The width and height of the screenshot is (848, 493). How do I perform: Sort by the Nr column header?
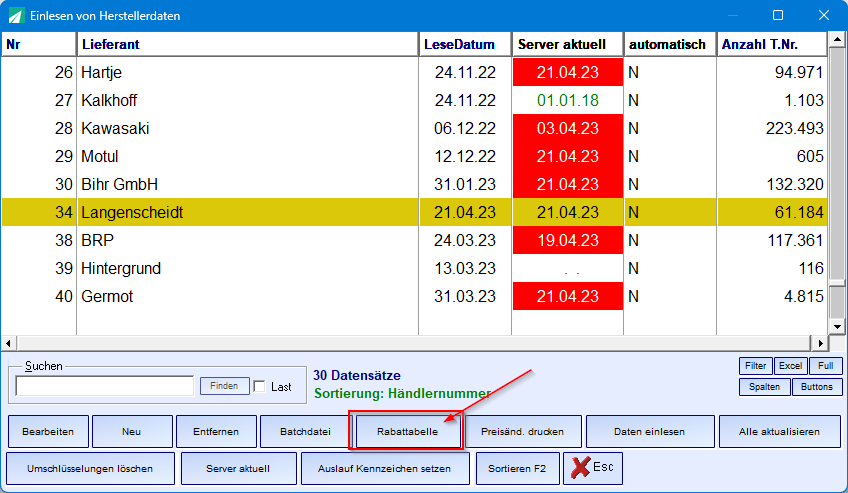38,44
